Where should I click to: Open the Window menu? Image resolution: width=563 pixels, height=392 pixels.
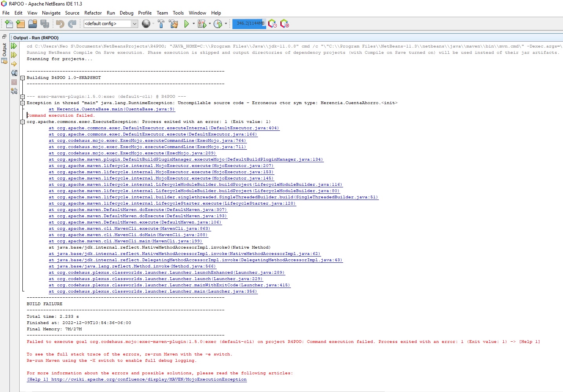197,13
